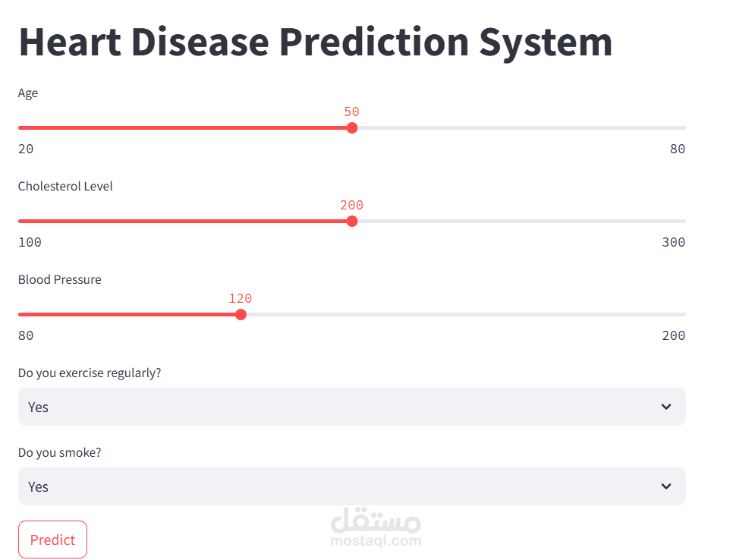This screenshot has height=560, width=752.
Task: Open the 'Do you exercise regularly?' dropdown
Action: coord(351,407)
